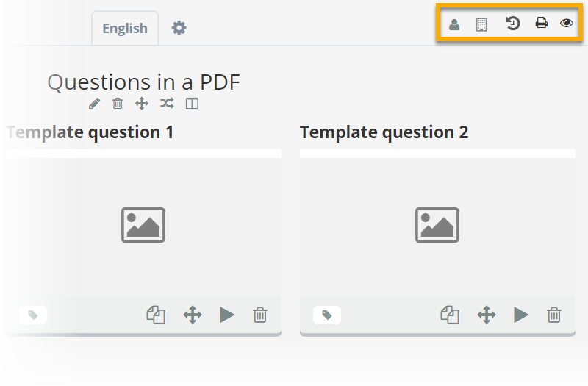
Task: Open Template question 1 image placeholder
Action: tap(143, 225)
